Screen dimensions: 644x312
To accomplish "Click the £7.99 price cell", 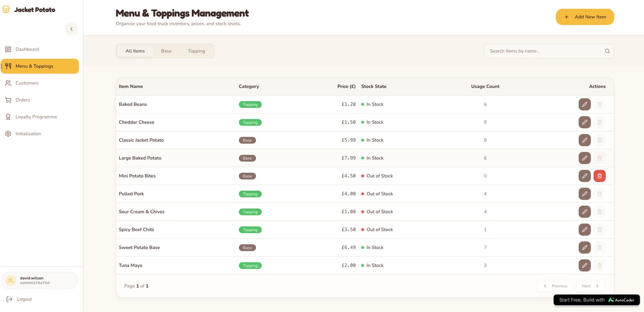I will click(349, 158).
